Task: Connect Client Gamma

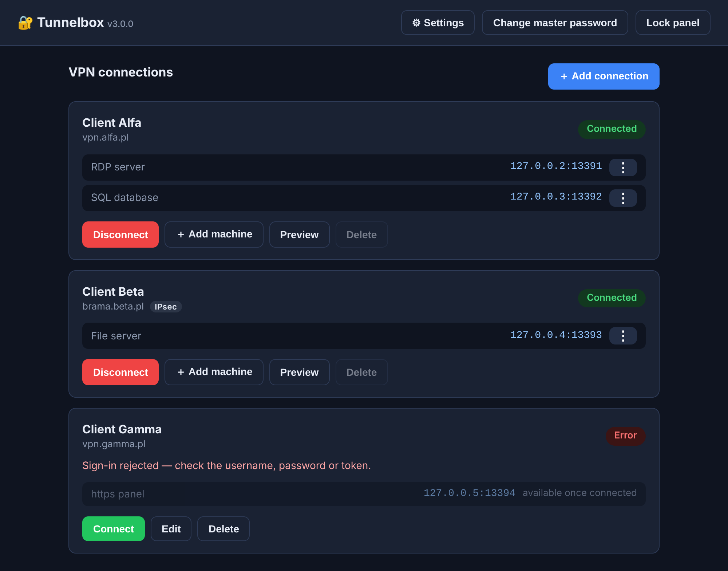Action: point(114,529)
